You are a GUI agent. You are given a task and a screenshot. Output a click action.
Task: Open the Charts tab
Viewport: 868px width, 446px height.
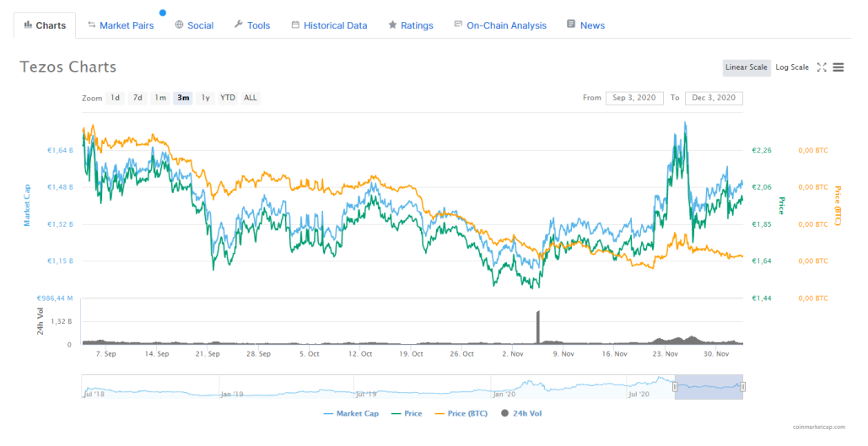pos(45,25)
